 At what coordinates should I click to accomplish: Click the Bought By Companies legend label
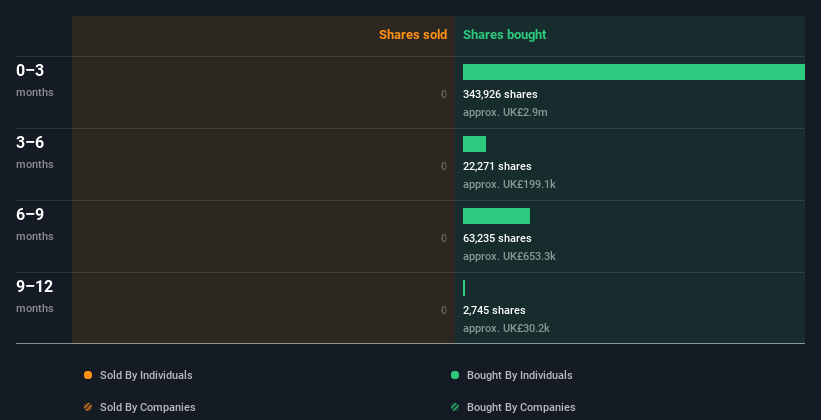[x=521, y=407]
